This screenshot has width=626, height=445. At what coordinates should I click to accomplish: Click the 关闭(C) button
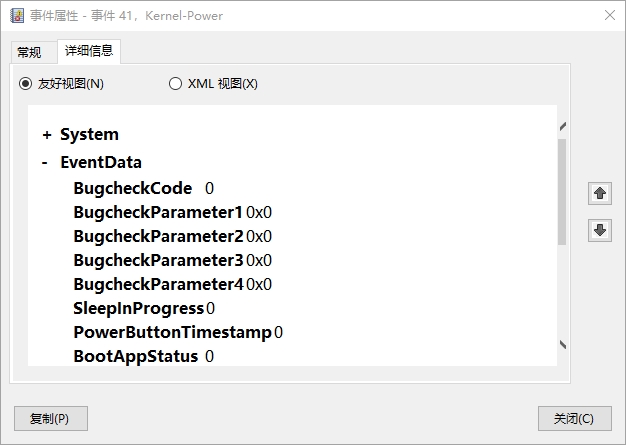574,418
